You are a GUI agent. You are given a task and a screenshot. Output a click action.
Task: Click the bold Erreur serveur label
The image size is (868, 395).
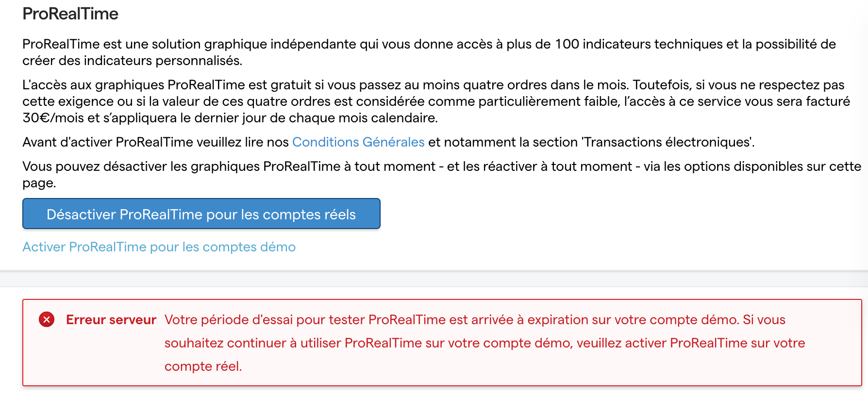click(111, 320)
